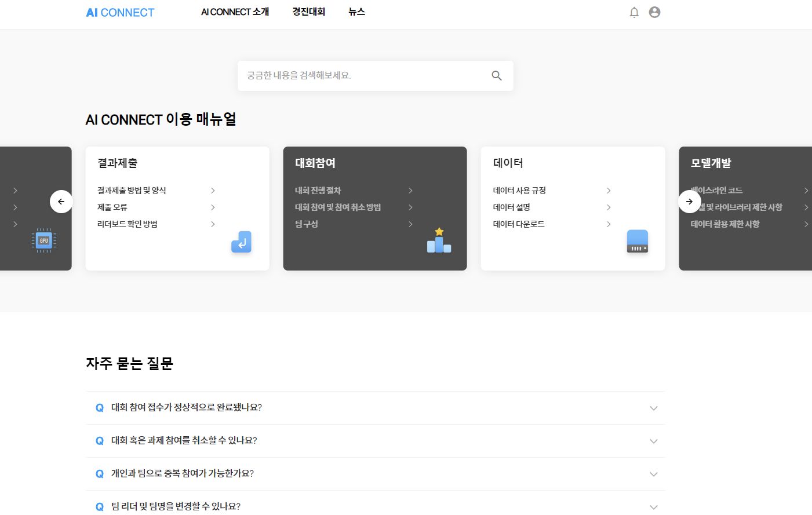The width and height of the screenshot is (812, 515).
Task: Click the AI CONNECT 이용 매뉴얼 heading
Action: click(x=161, y=119)
